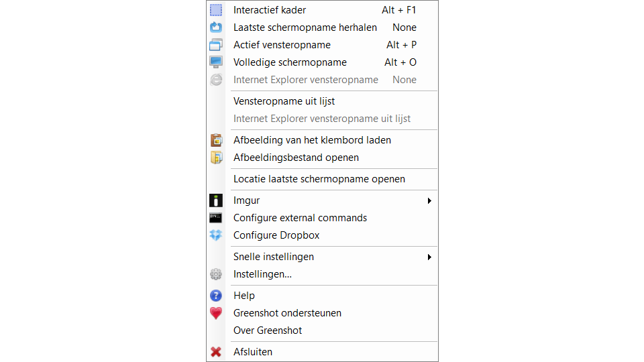Open Locatie laatste schermopname openen
Viewport: 644px width, 362px height.
tap(319, 179)
